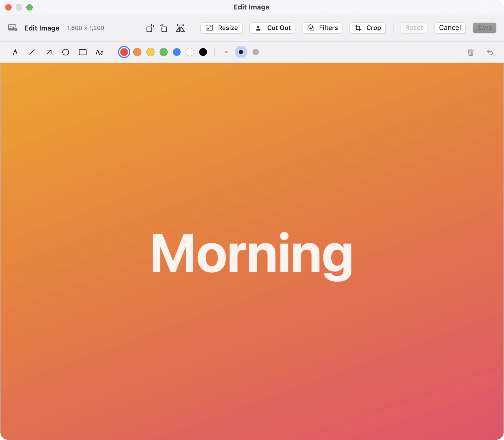The height and width of the screenshot is (440, 504).
Task: Click the Edit Image picture icon
Action: (x=13, y=28)
